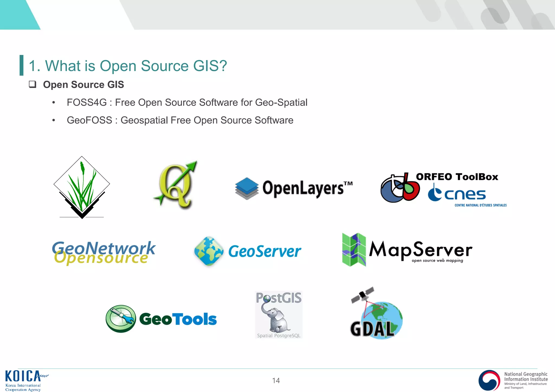Click the National Geographic Information Institute emblem
This screenshot has height=392, width=555.
(x=489, y=380)
